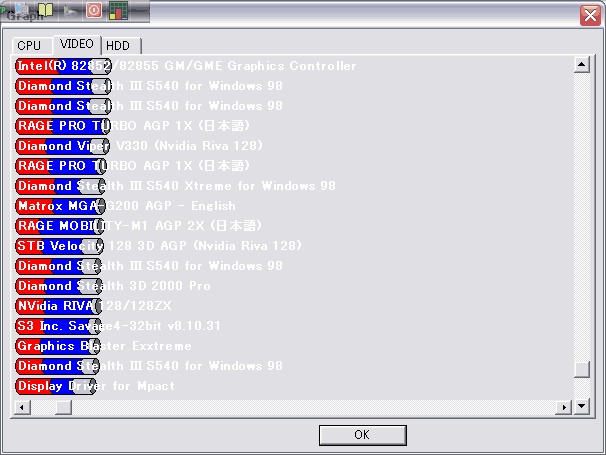Select Diamond Stealth III S540 Xtreme row
Viewport: 606px width, 455px height.
[176, 186]
